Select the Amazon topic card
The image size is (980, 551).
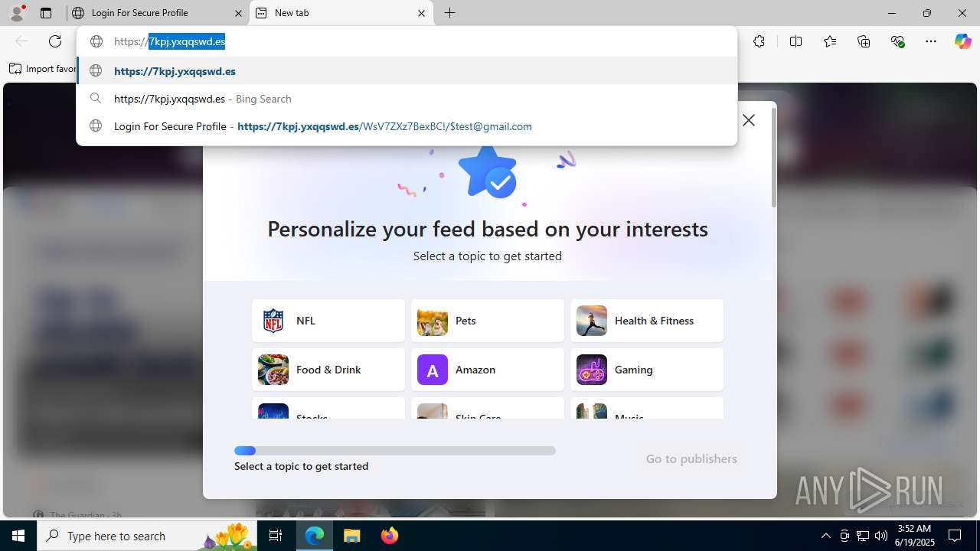[488, 370]
